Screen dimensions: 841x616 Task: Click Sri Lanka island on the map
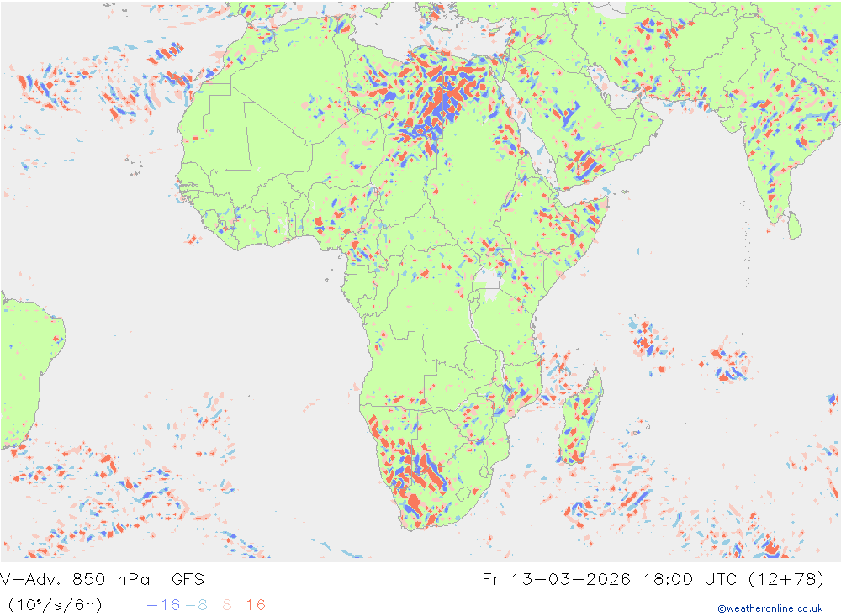click(x=795, y=225)
